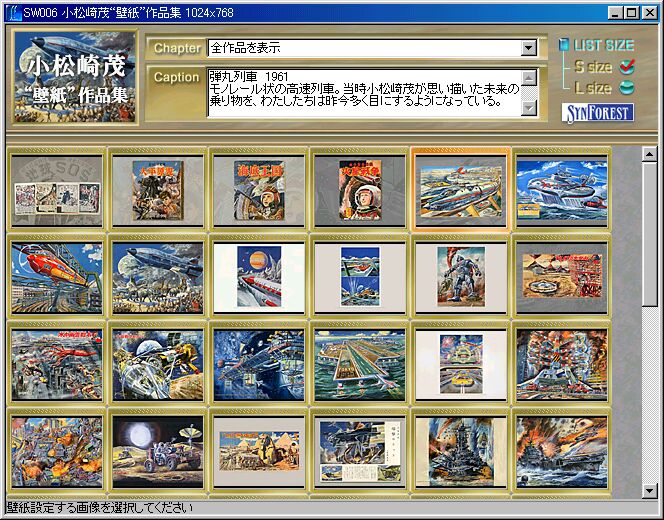The image size is (664, 520).
Task: Select the burning aircraft carrier thumbnail
Action: 562,452
